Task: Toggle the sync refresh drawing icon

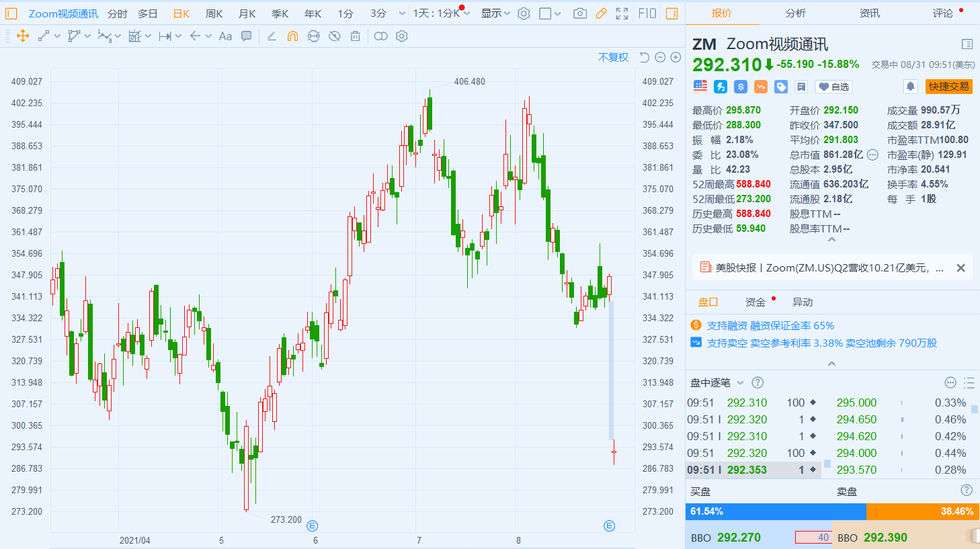Action: 313,36
